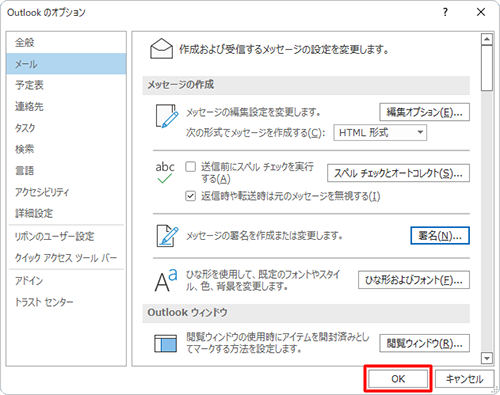Click the reading pane window icon
The image size is (500, 395).
(166, 343)
